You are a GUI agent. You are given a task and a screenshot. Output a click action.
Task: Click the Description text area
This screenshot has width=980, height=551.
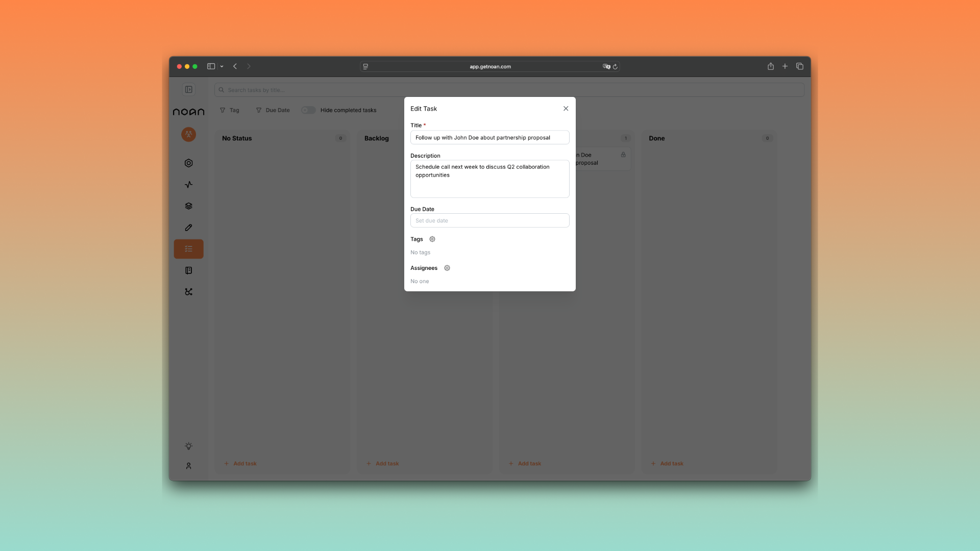tap(489, 179)
